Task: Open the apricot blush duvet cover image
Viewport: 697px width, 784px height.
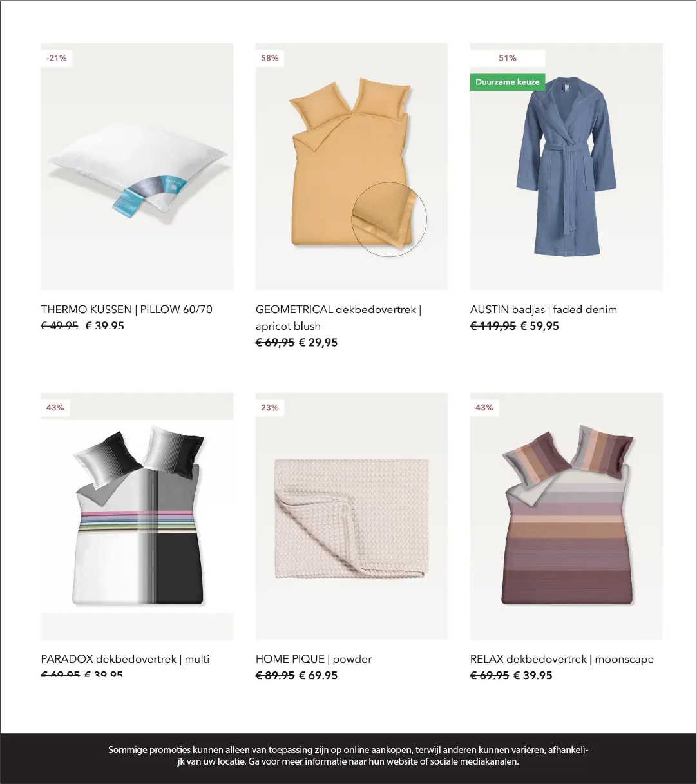Action: tap(352, 166)
